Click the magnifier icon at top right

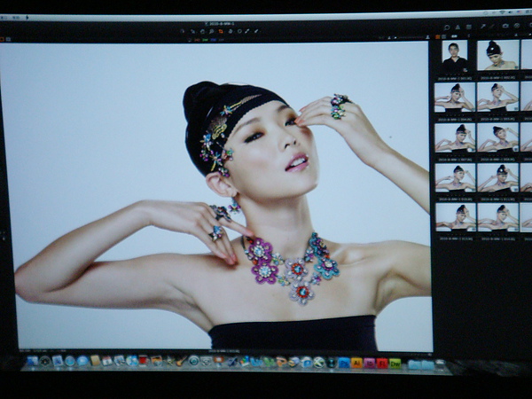coord(447,27)
